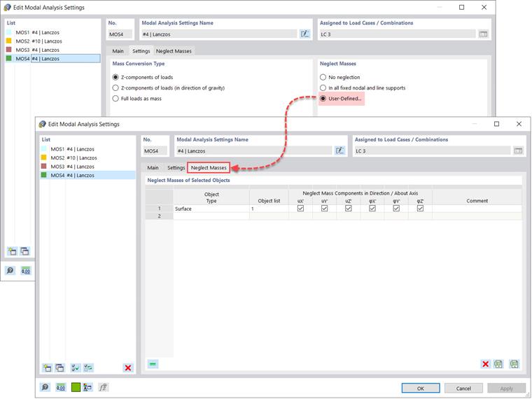
Task: Open Neglect Masses tab in front window
Action: click(209, 167)
